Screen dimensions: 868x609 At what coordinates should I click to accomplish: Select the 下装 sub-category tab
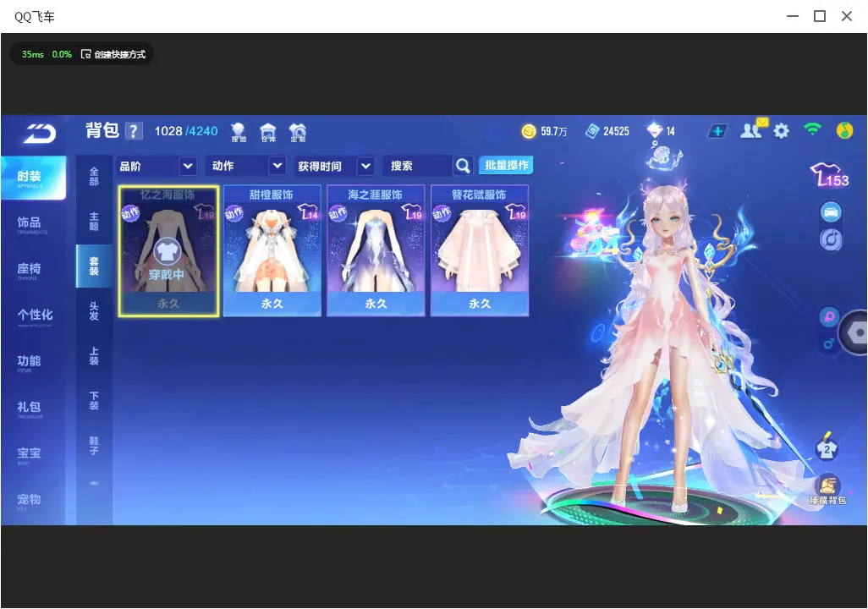point(94,401)
